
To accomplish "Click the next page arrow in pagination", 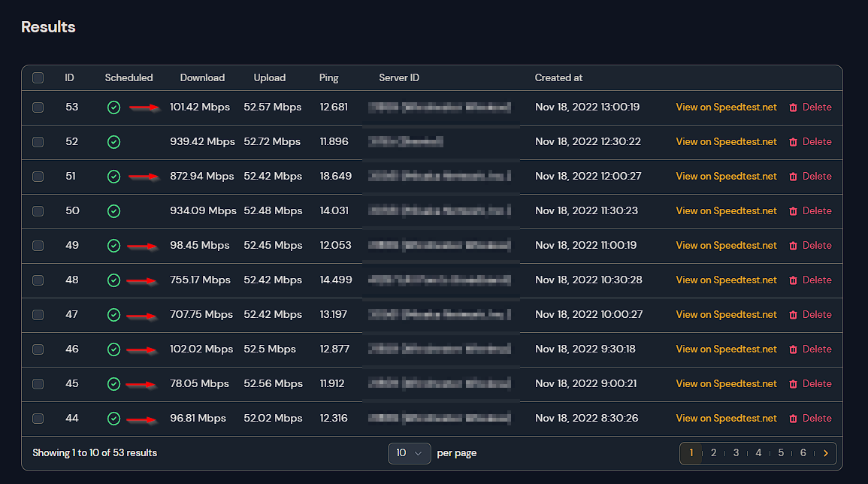I will pos(824,453).
